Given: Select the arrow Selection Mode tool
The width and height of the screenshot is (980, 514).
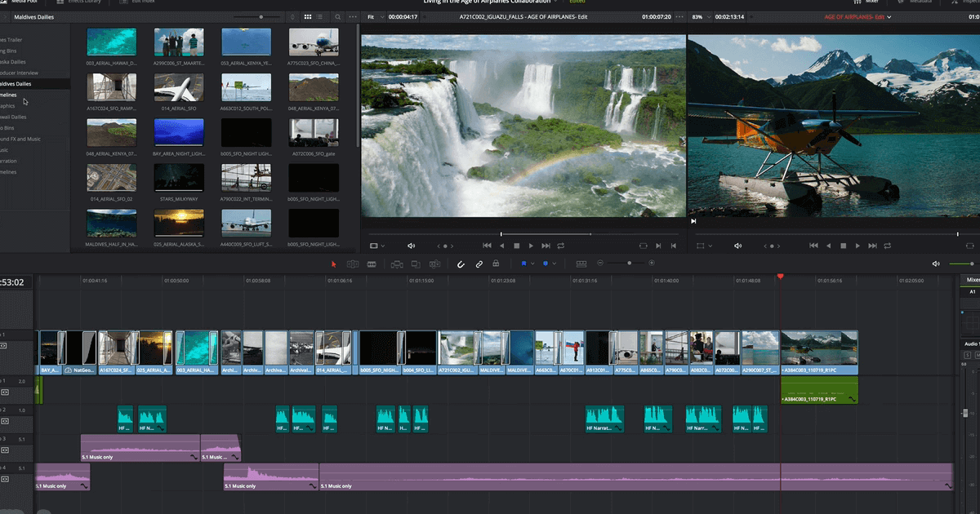Looking at the screenshot, I should 333,264.
